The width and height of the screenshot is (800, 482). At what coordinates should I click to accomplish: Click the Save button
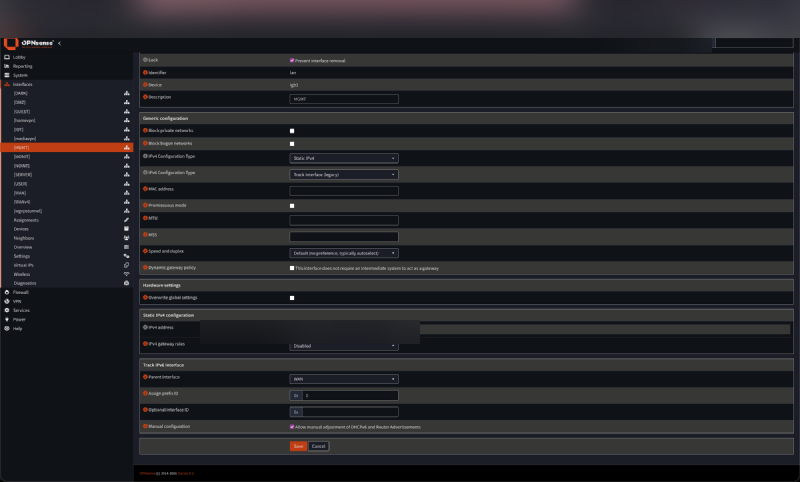point(298,446)
